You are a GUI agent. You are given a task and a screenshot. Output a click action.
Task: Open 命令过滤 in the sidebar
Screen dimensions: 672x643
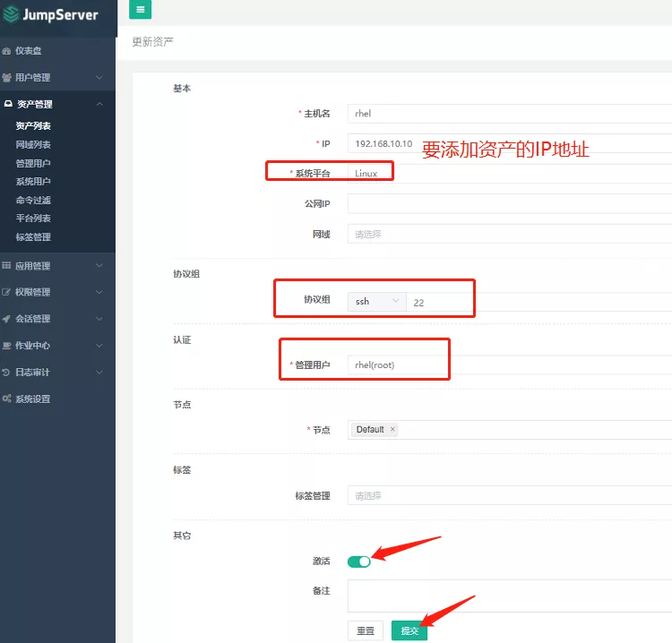tap(33, 201)
